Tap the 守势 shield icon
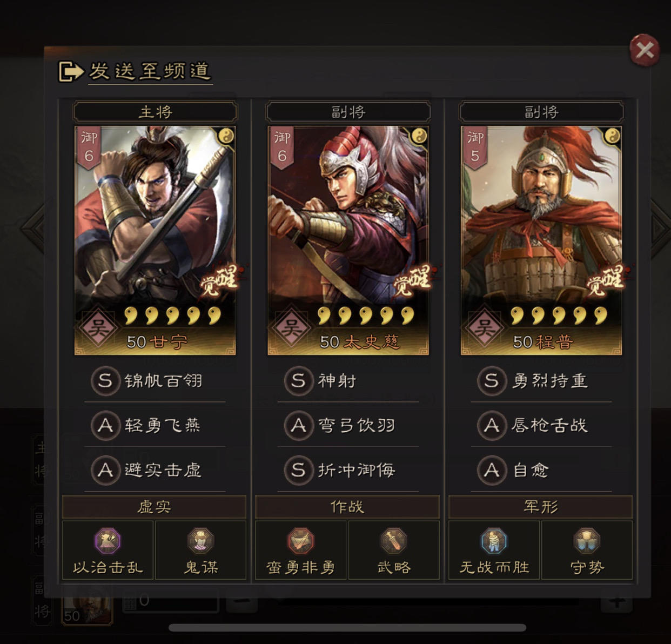 pyautogui.click(x=587, y=541)
